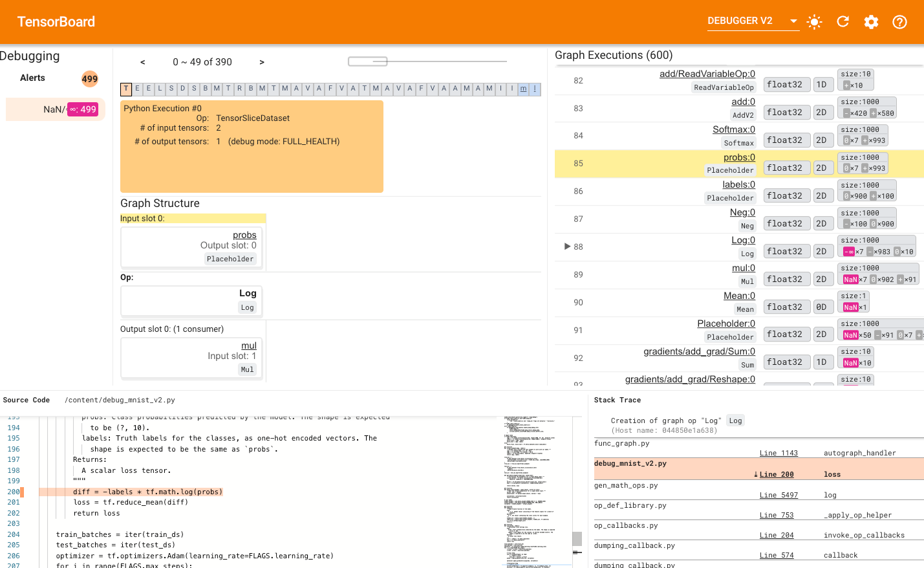Open the DEBUGGER V2 plugin dropdown
The image size is (924, 568).
[x=753, y=21]
